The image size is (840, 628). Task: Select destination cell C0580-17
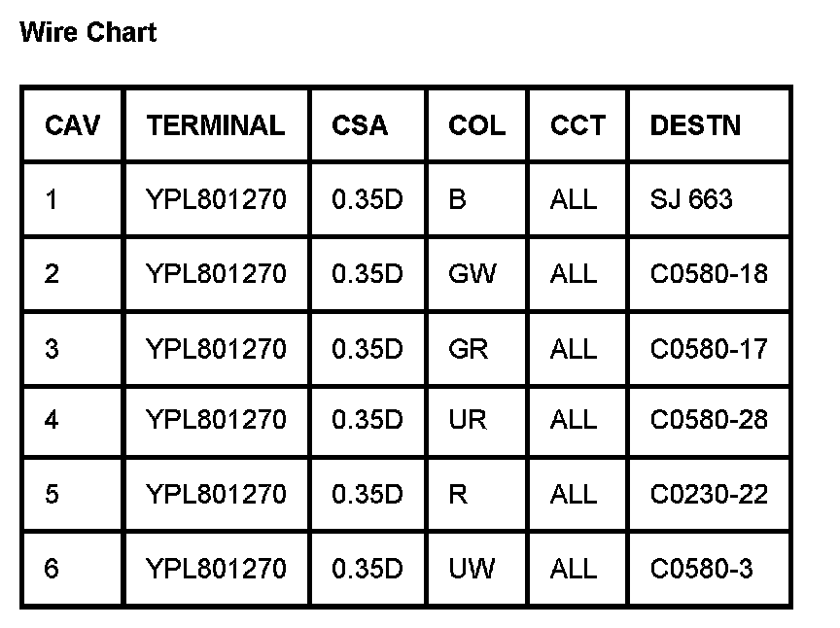[x=709, y=347]
